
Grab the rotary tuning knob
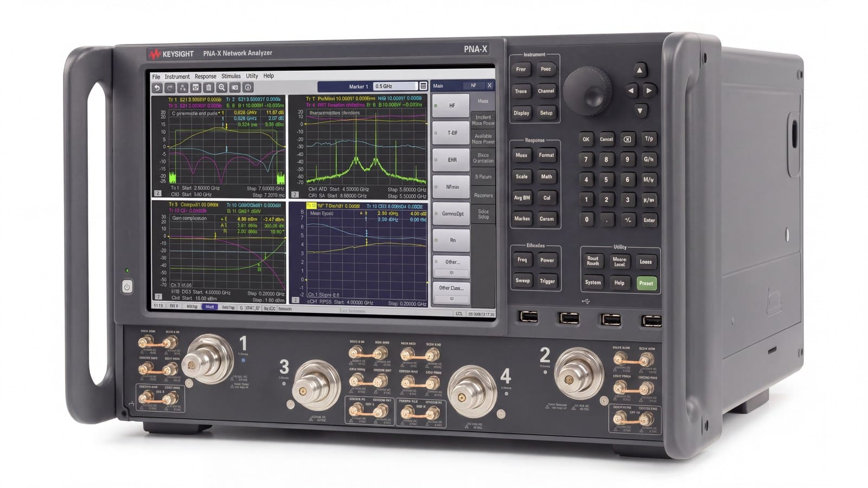(588, 91)
